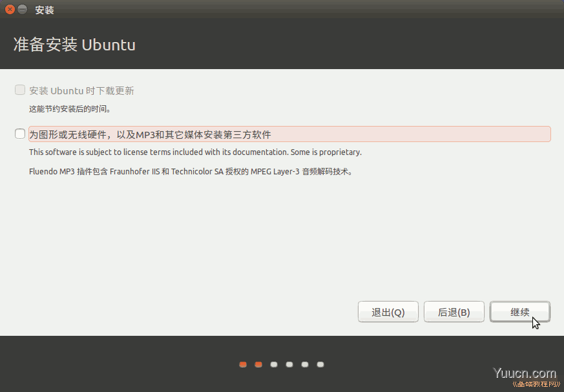
Task: Click the 退出(Q) quit button
Action: [388, 312]
